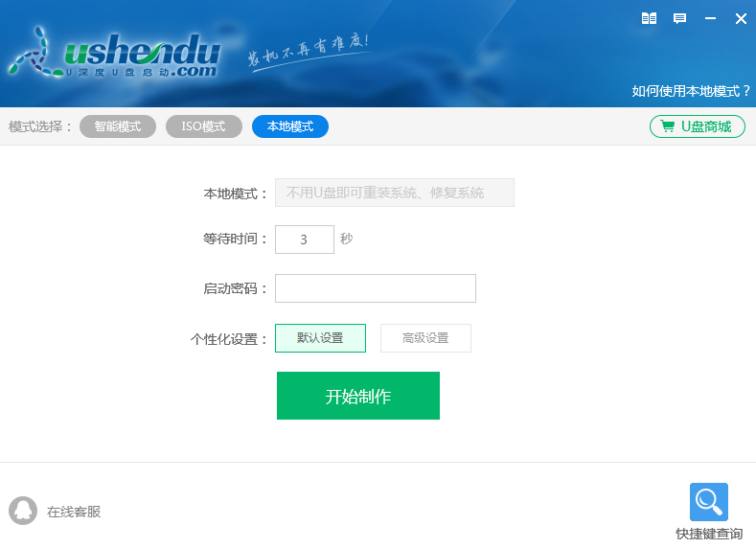The height and width of the screenshot is (548, 756).
Task: Select 高级设置 personalization option
Action: pyautogui.click(x=425, y=338)
